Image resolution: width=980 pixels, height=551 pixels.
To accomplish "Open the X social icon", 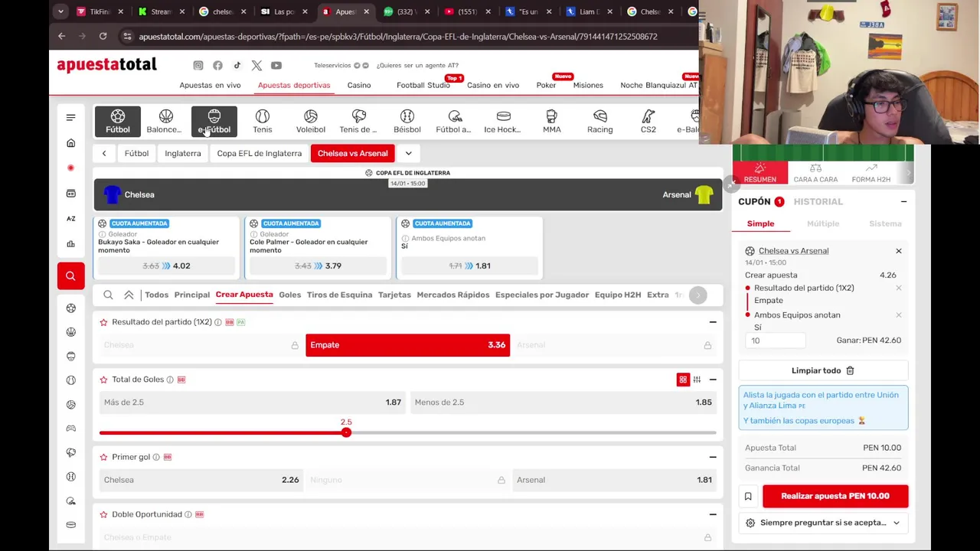I will click(x=256, y=66).
